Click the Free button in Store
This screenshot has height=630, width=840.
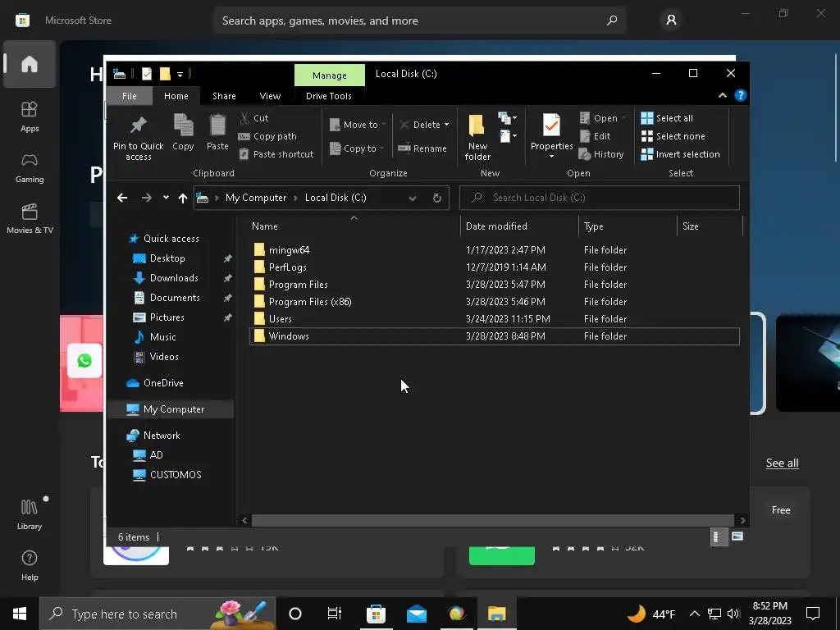click(x=781, y=510)
